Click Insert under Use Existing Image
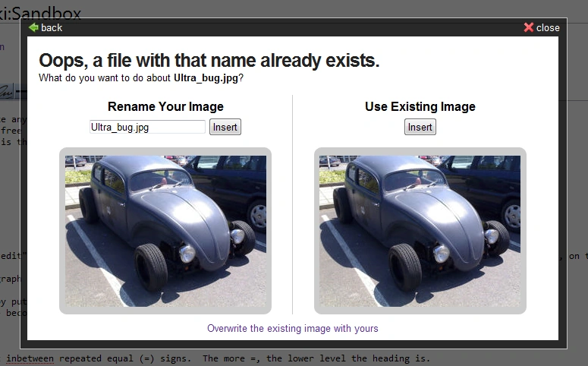This screenshot has height=366, width=588. pyautogui.click(x=420, y=128)
